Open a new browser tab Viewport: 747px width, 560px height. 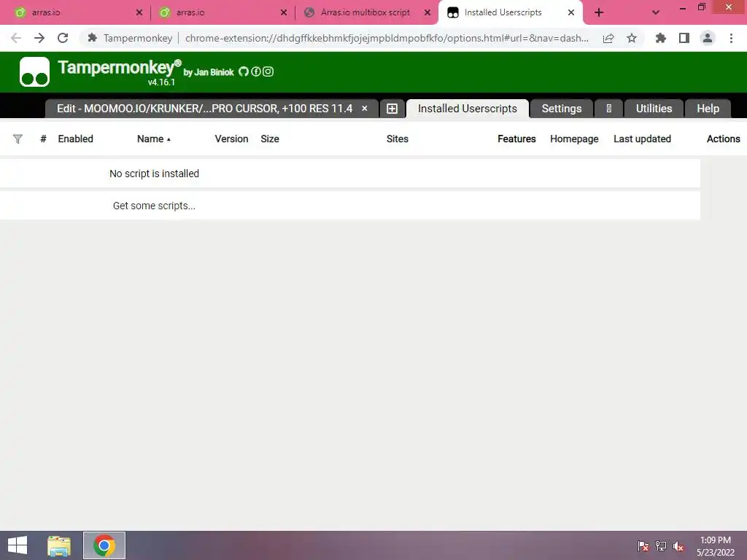[599, 13]
